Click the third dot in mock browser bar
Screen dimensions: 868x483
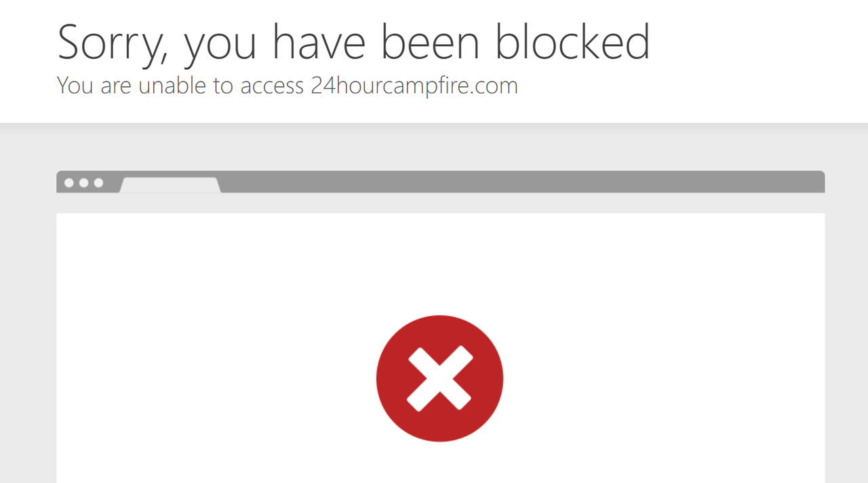(99, 183)
